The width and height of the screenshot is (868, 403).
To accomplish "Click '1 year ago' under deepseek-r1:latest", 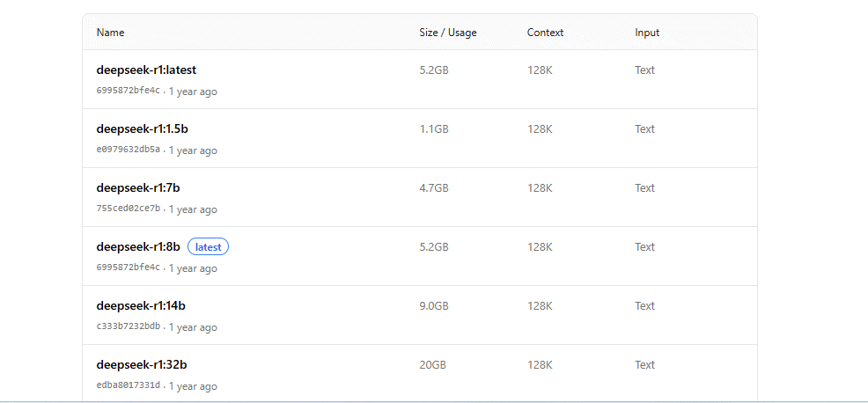I will coord(193,92).
